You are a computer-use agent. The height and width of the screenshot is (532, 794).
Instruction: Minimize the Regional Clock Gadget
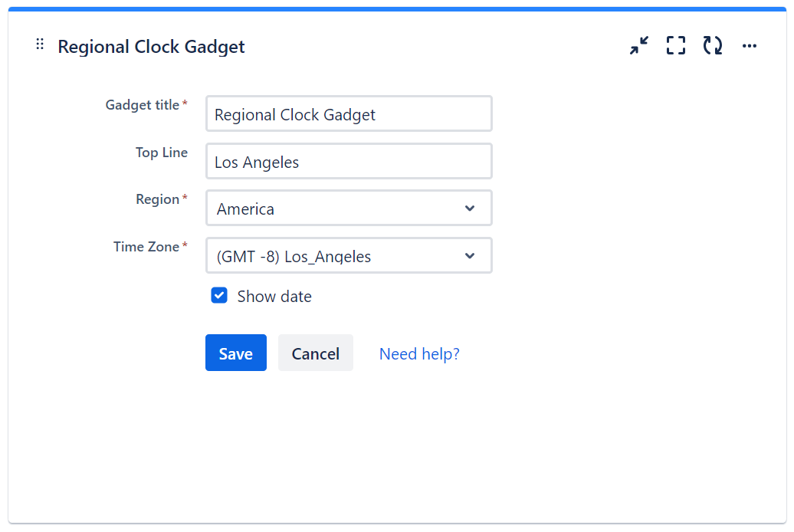tap(638, 46)
